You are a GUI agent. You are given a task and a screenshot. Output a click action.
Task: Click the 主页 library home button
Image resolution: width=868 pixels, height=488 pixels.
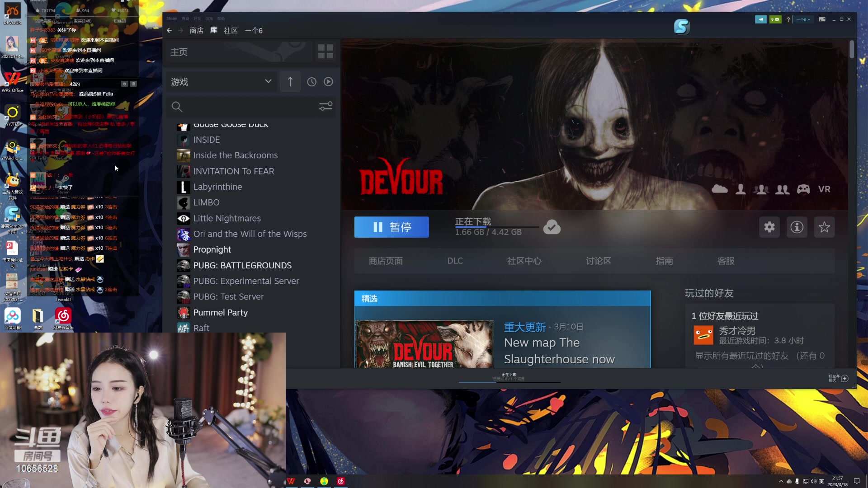(239, 52)
